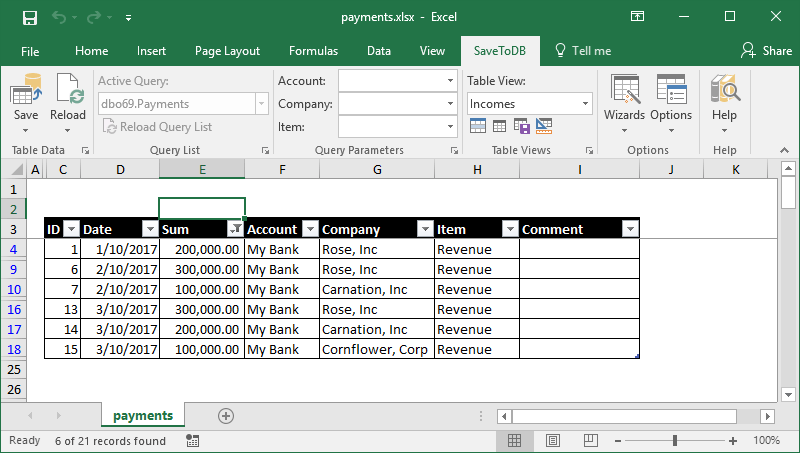Click the Undo arrow in title bar
This screenshot has height=453, width=800.
[x=59, y=18]
